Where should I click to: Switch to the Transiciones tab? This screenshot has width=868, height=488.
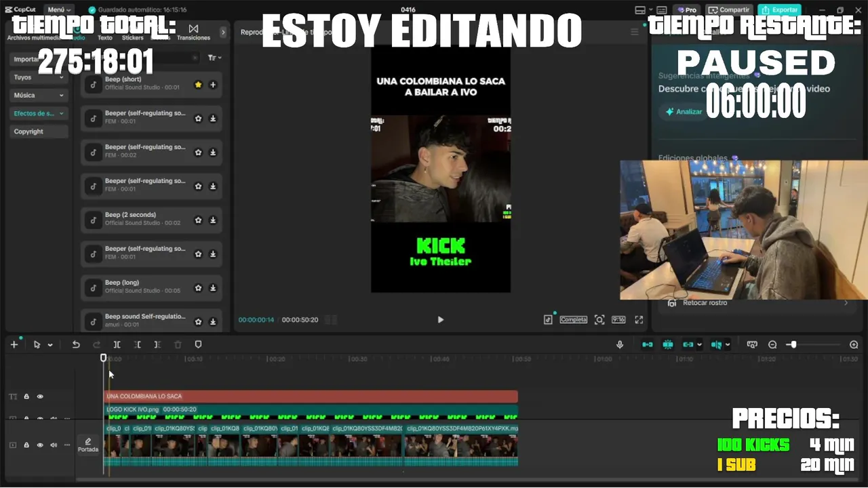(x=193, y=32)
